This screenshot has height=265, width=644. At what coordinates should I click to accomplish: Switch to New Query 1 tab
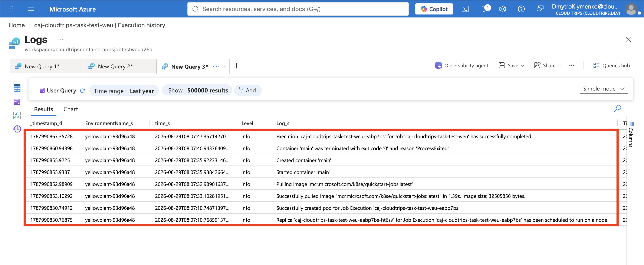pyautogui.click(x=46, y=66)
